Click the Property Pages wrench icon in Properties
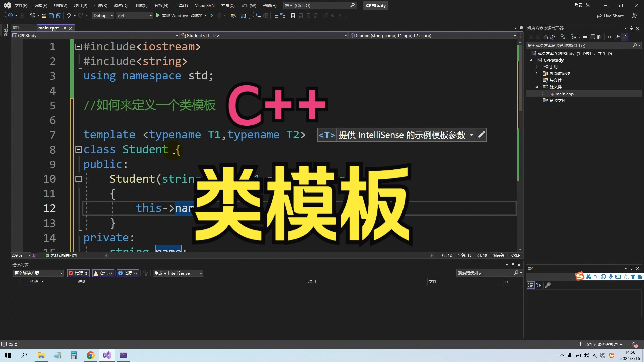Viewport: 644px width, 362px height. click(x=548, y=285)
